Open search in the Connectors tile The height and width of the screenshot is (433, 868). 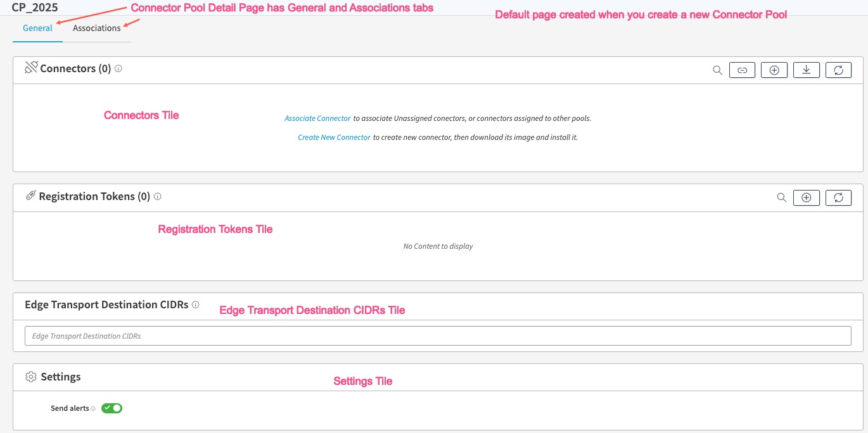tap(717, 70)
